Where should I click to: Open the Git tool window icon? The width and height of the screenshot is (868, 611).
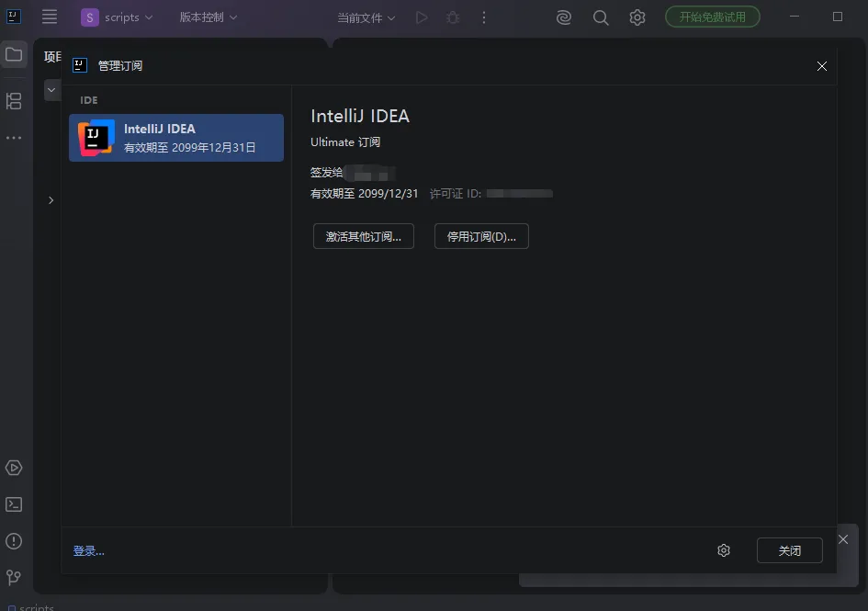point(14,578)
